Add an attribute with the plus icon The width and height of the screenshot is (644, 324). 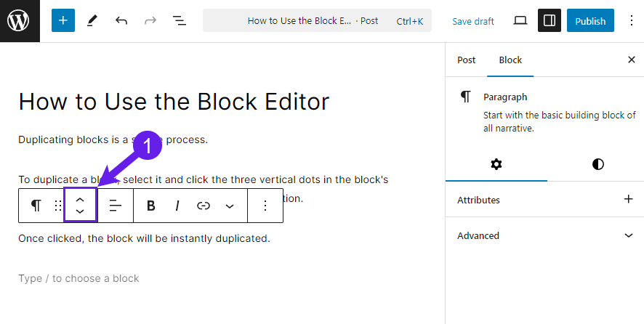629,199
